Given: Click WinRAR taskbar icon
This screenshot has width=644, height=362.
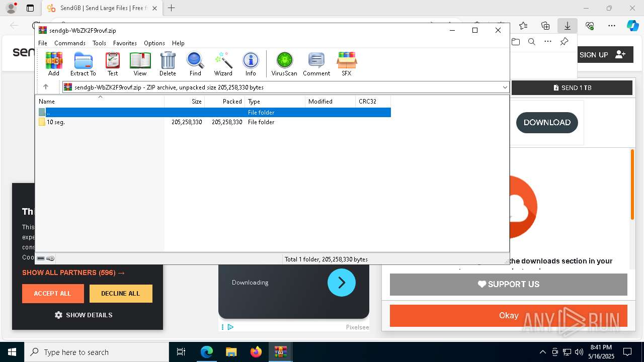Looking at the screenshot, I should (280, 352).
